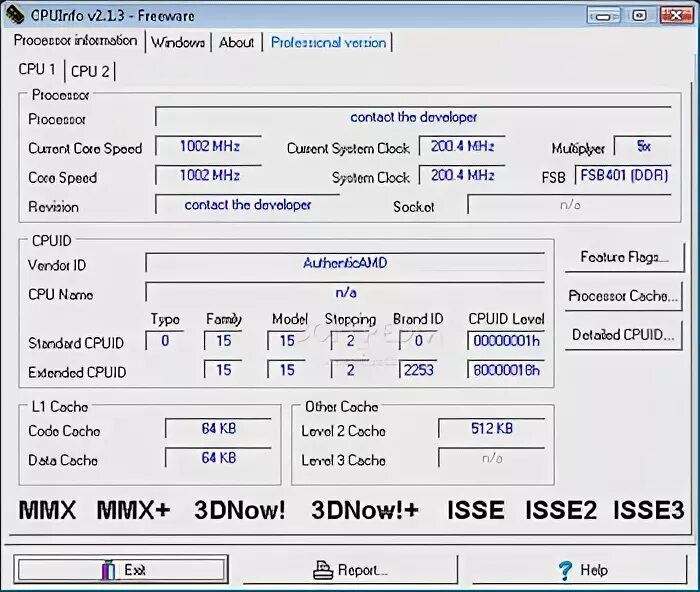The image size is (700, 592).
Task: Click the CPUInfo app icon in title bar
Action: pyautogui.click(x=15, y=15)
